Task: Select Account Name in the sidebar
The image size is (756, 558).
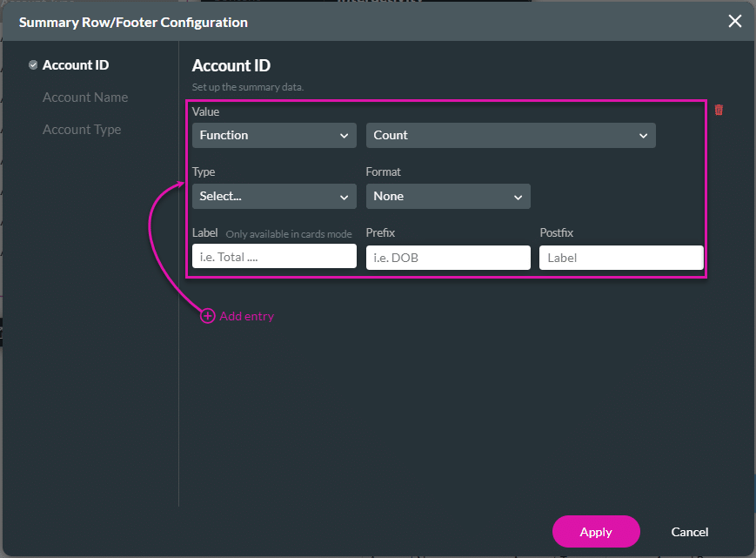Action: click(84, 97)
